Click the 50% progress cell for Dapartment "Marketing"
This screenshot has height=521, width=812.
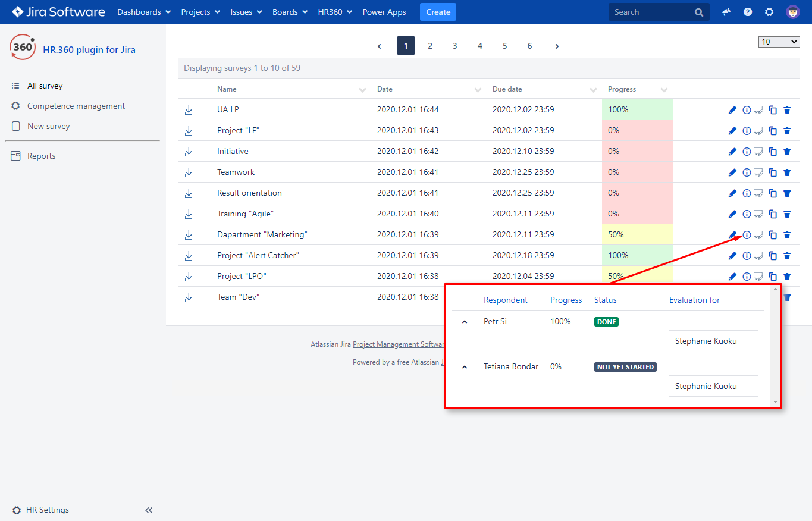[637, 235]
